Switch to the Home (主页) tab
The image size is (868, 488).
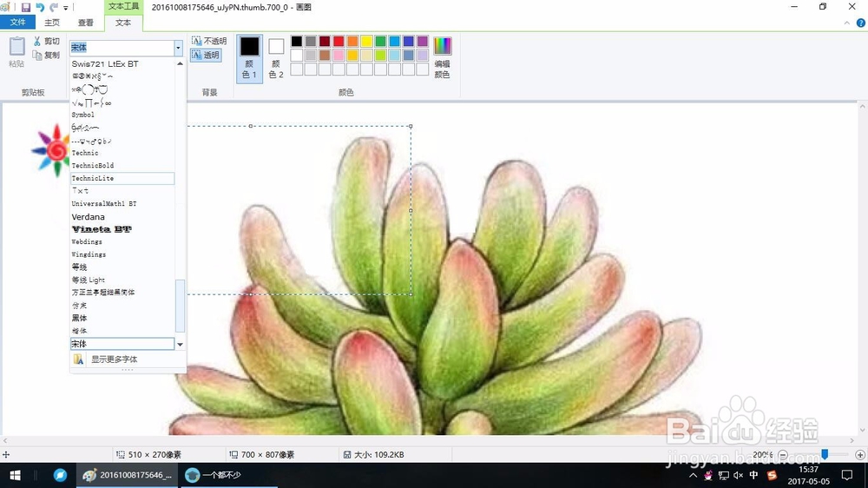[x=52, y=23]
